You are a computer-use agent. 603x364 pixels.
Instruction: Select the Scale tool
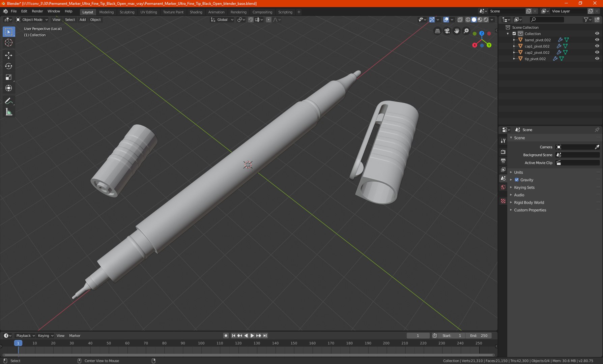tap(9, 77)
